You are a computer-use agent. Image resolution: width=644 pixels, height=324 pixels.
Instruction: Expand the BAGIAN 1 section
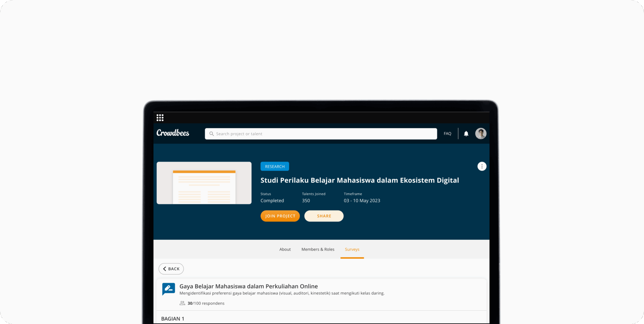point(173,319)
